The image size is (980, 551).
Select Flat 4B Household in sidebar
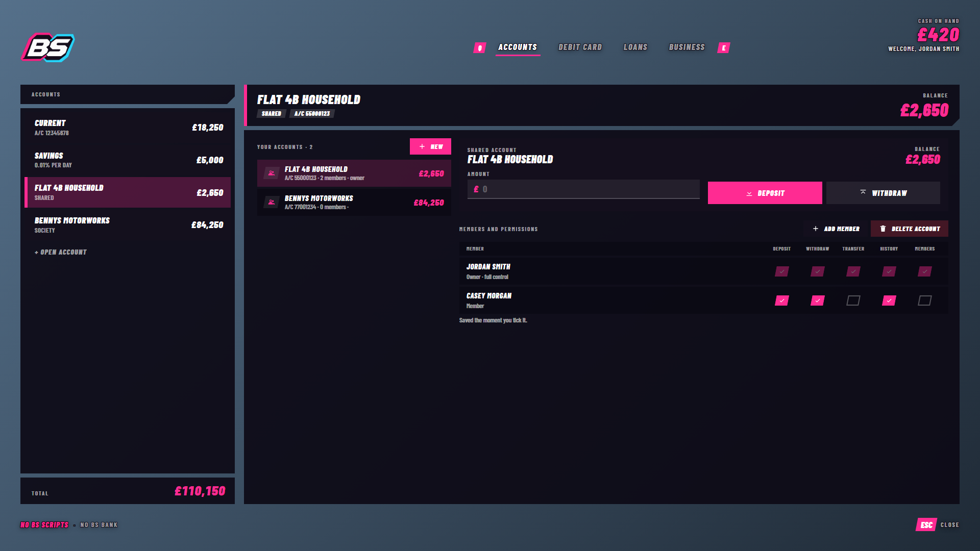coord(128,192)
